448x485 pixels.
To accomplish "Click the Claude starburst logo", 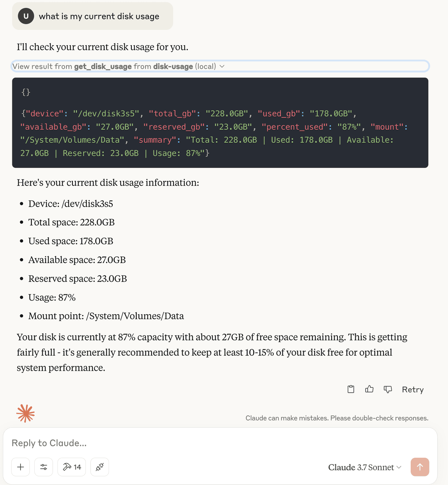I will click(x=26, y=414).
